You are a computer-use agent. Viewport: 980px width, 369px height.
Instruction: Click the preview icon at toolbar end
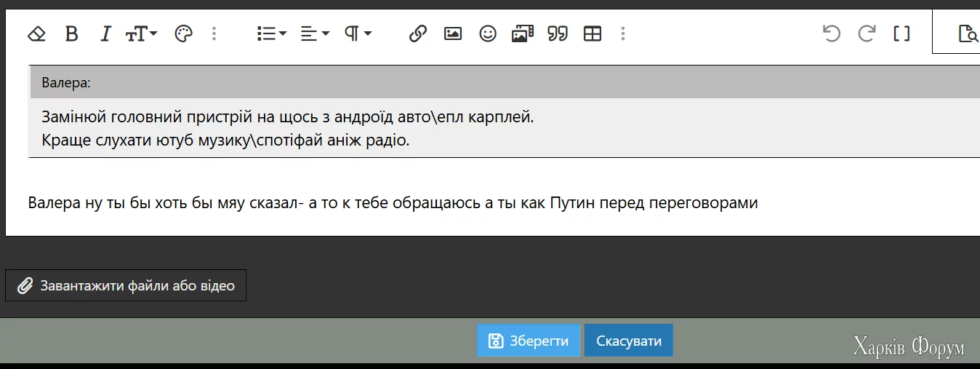pos(968,33)
